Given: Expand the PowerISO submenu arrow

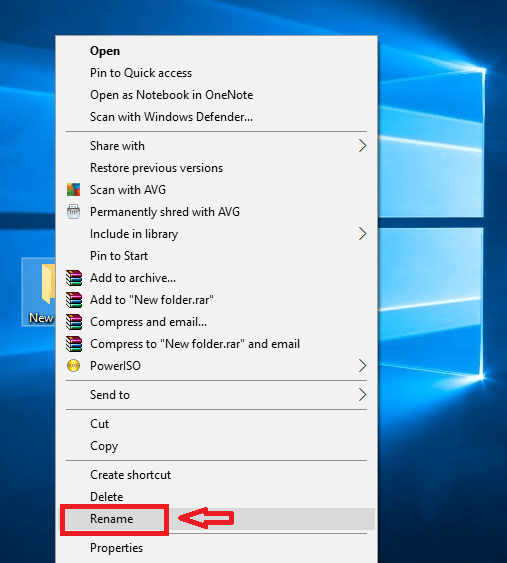Looking at the screenshot, I should 362,366.
